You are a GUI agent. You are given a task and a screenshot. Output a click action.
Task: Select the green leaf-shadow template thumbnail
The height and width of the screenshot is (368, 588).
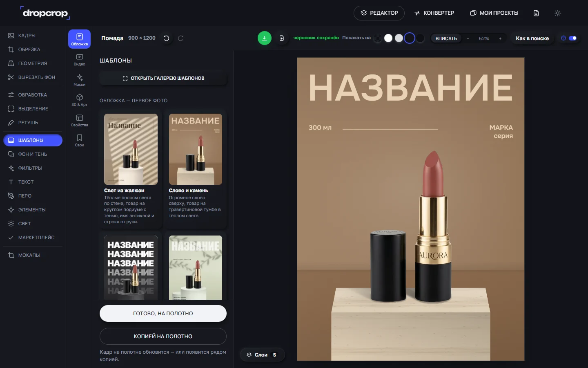coord(196,267)
